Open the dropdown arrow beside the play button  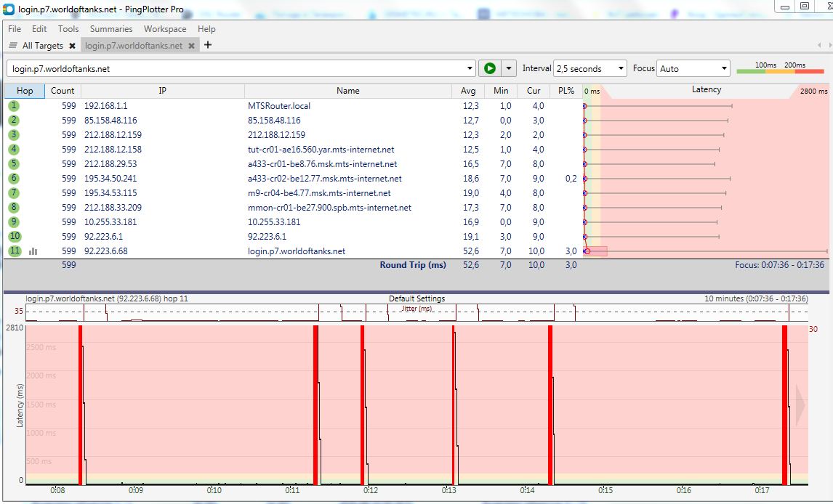coord(509,68)
